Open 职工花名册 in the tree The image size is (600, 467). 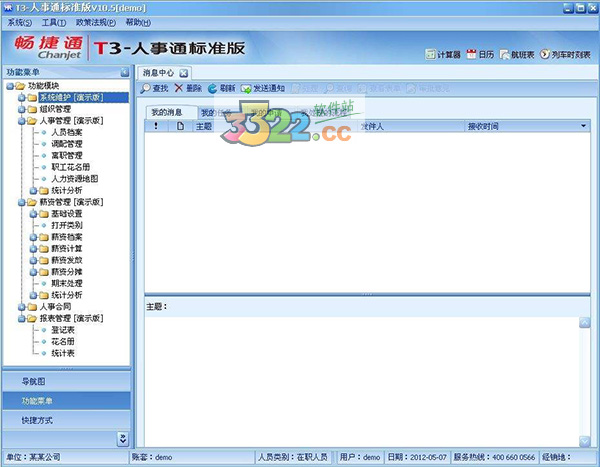pos(71,167)
